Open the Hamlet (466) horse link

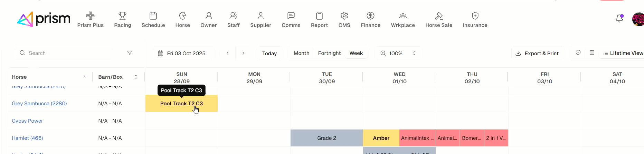coord(28,138)
